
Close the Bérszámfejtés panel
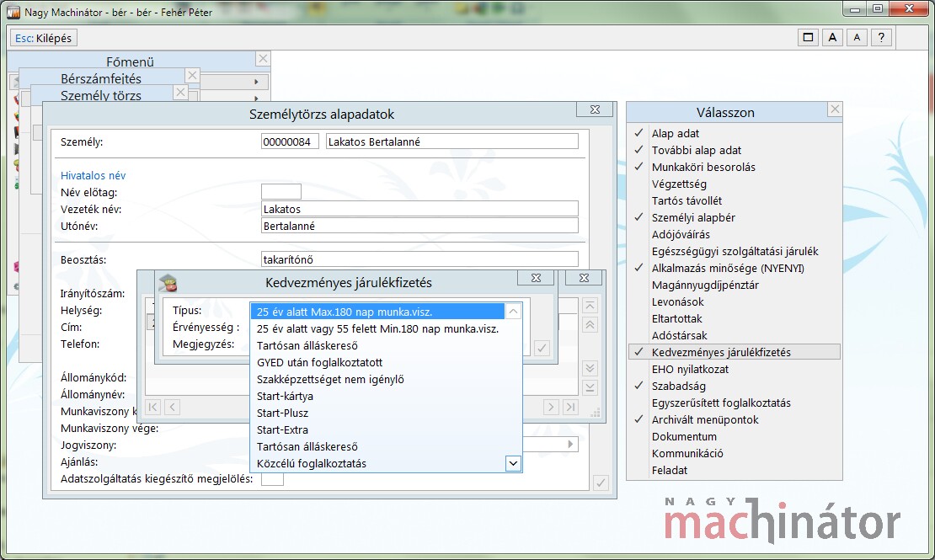coord(192,75)
